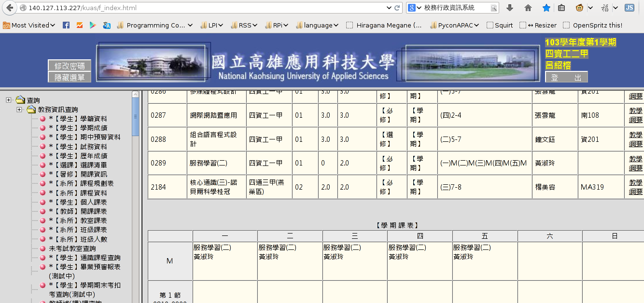The height and width of the screenshot is (303, 644).
Task: Open the RSS bookmark folder
Action: tap(244, 25)
